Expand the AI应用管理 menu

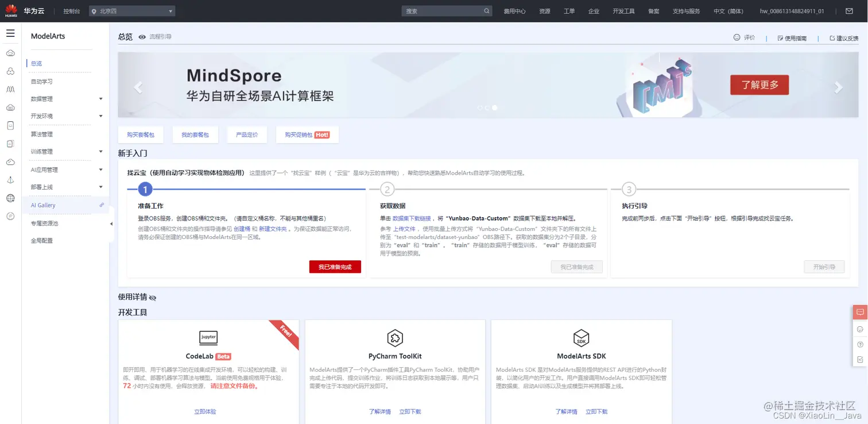101,169
